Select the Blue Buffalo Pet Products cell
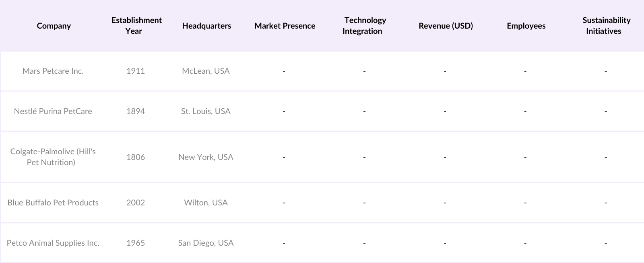This screenshot has width=644, height=263. coord(53,203)
